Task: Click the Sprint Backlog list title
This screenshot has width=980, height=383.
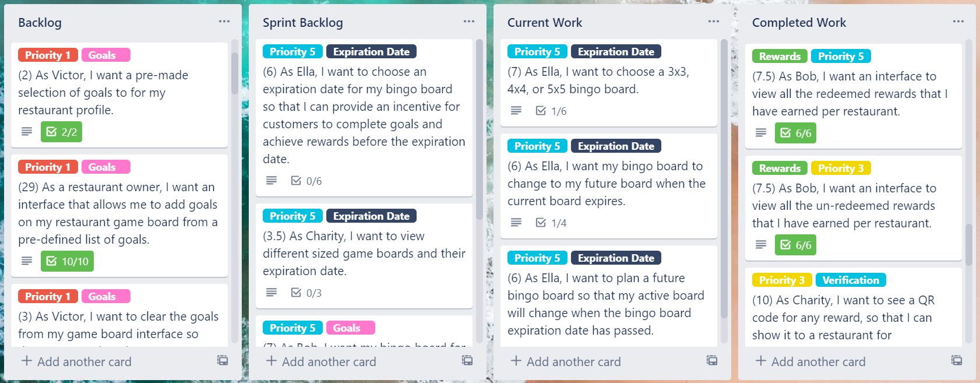Action: (302, 23)
